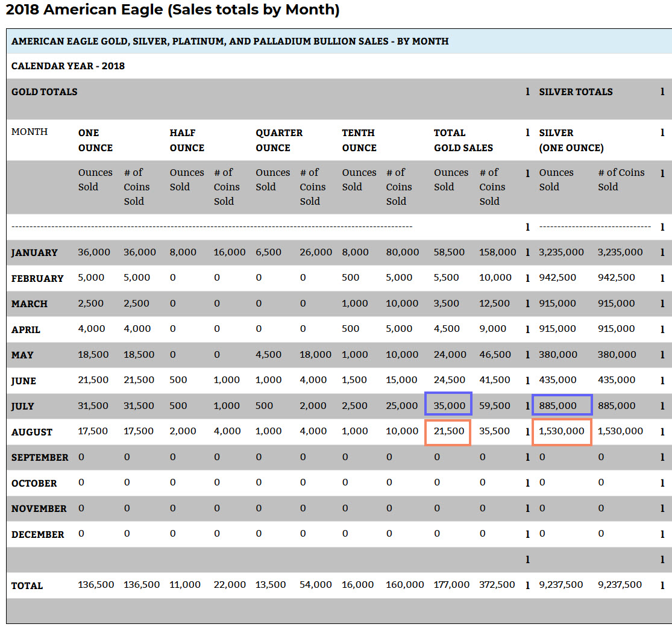This screenshot has width=672, height=627.
Task: Click February's silver Ounces Sold value "942,500"
Action: [557, 278]
